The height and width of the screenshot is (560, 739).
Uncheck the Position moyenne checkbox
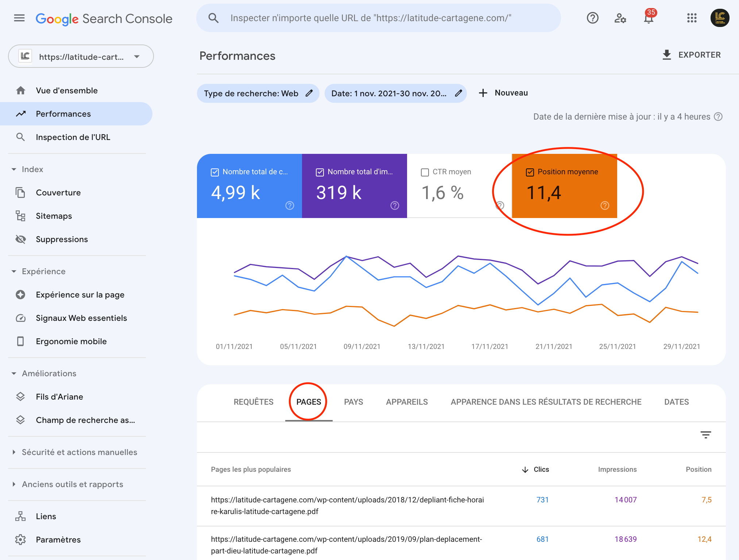click(530, 172)
